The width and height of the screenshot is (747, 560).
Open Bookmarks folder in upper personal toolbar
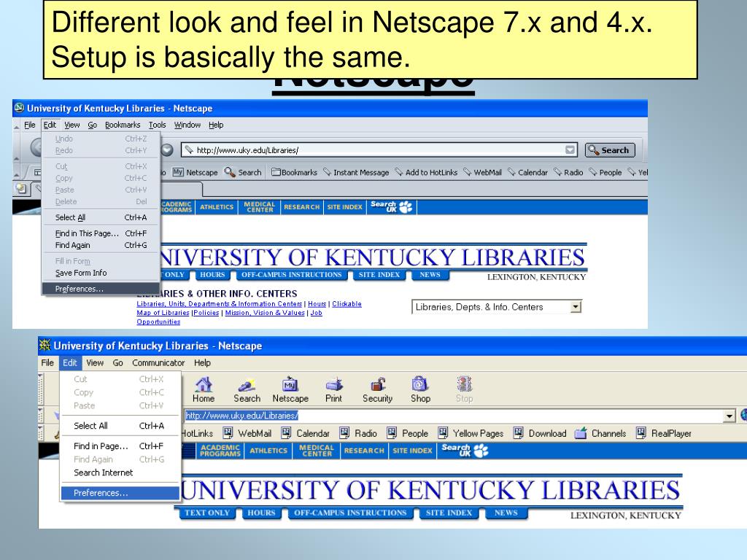[x=295, y=172]
